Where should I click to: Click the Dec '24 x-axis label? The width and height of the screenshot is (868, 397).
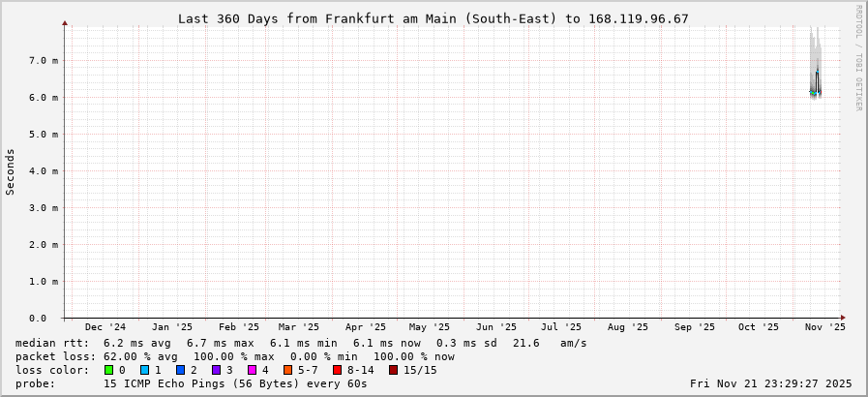pos(105,327)
